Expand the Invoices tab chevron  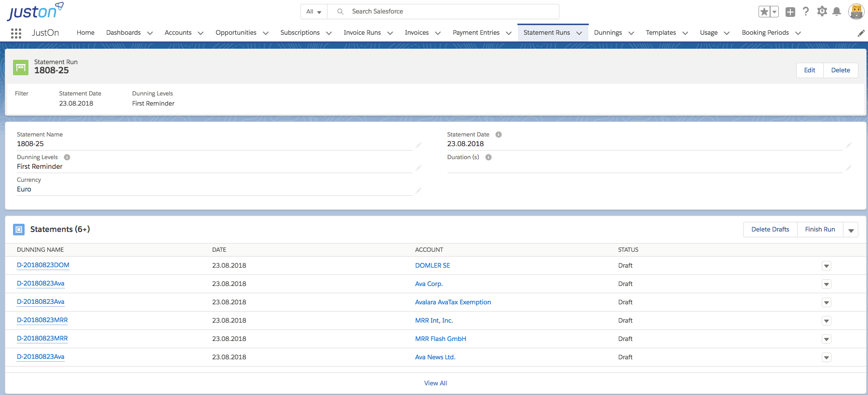[x=438, y=33]
